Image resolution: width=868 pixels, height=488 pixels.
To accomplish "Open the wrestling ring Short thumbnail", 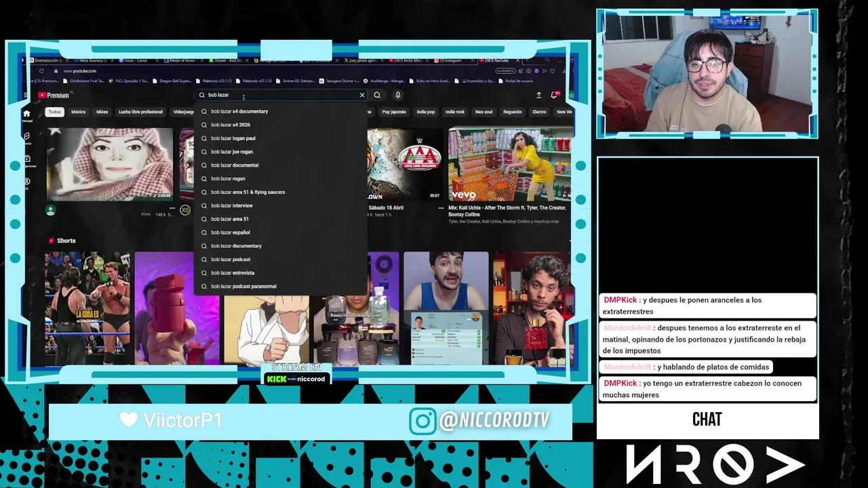I will [87, 308].
